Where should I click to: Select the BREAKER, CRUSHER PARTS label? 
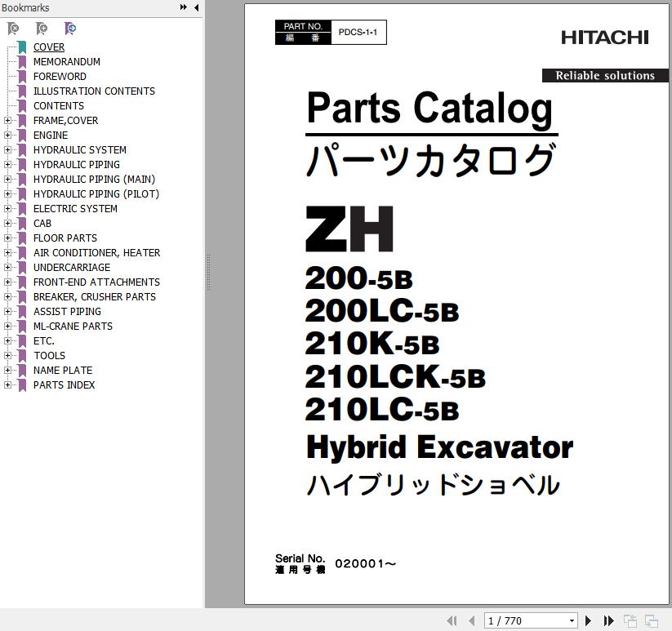[95, 297]
